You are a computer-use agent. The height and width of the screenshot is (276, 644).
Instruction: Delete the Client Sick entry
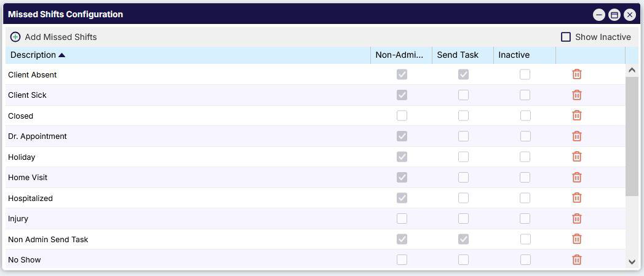point(576,95)
